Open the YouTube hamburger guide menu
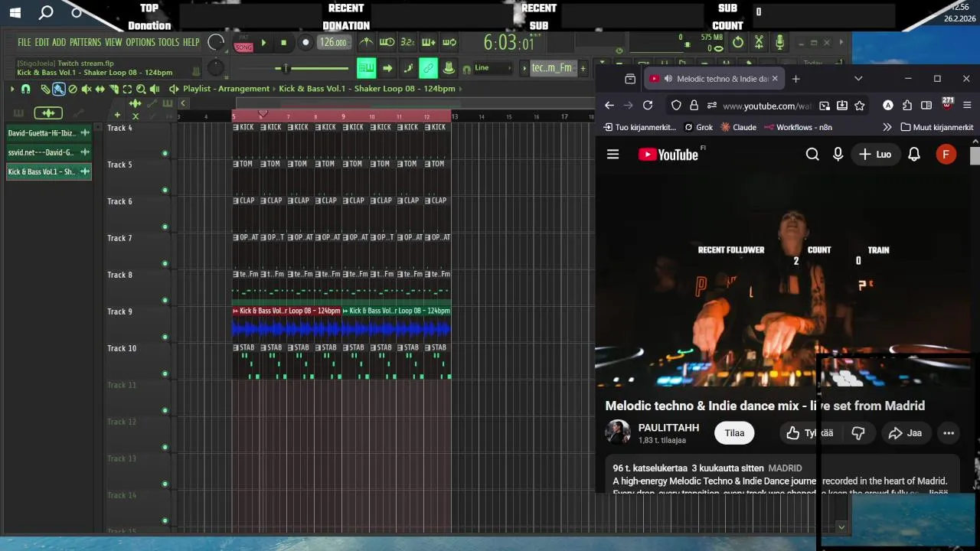 612,155
